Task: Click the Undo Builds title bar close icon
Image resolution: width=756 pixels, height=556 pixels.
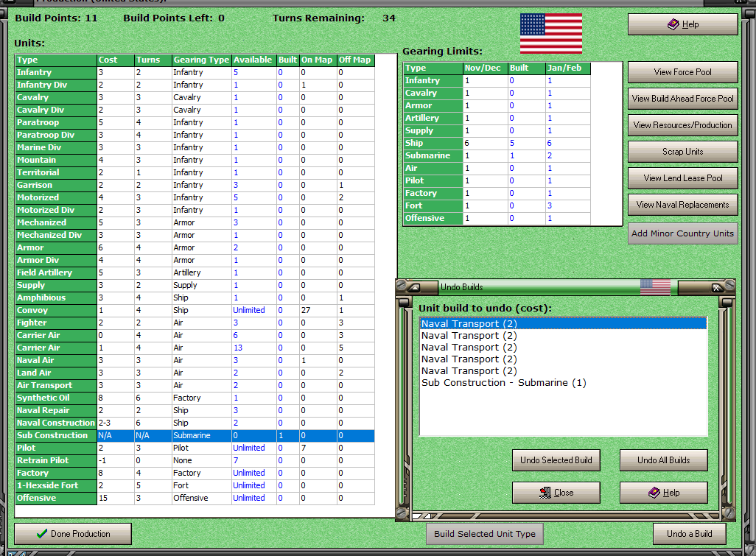Action: pos(716,288)
